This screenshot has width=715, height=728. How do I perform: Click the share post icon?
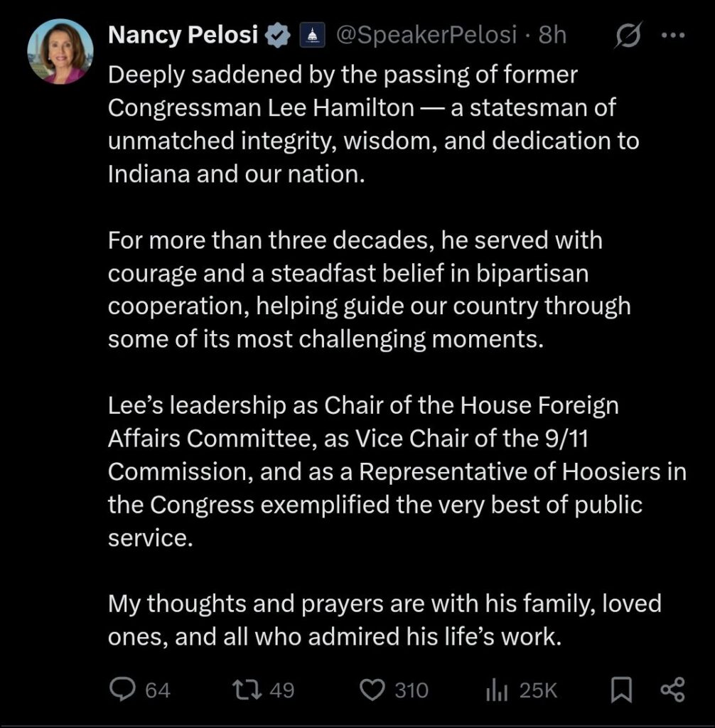click(x=672, y=689)
